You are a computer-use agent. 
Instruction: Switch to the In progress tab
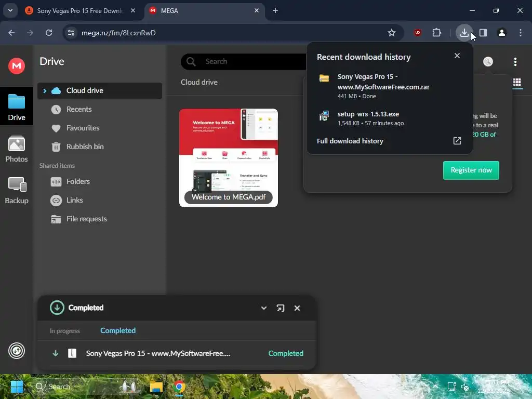click(x=65, y=331)
